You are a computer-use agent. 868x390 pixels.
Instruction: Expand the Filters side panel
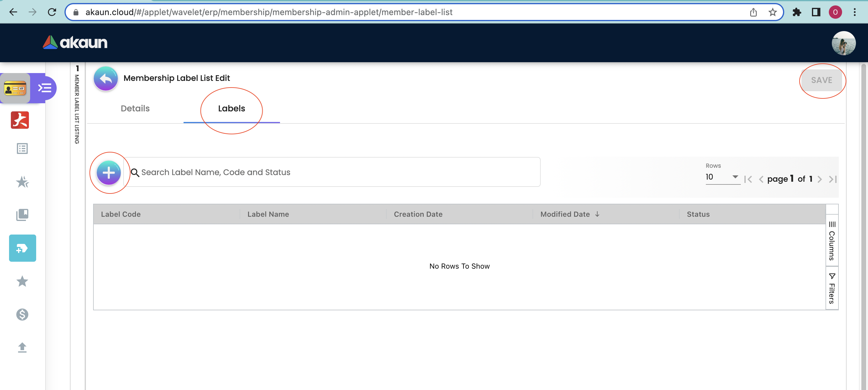pyautogui.click(x=832, y=289)
